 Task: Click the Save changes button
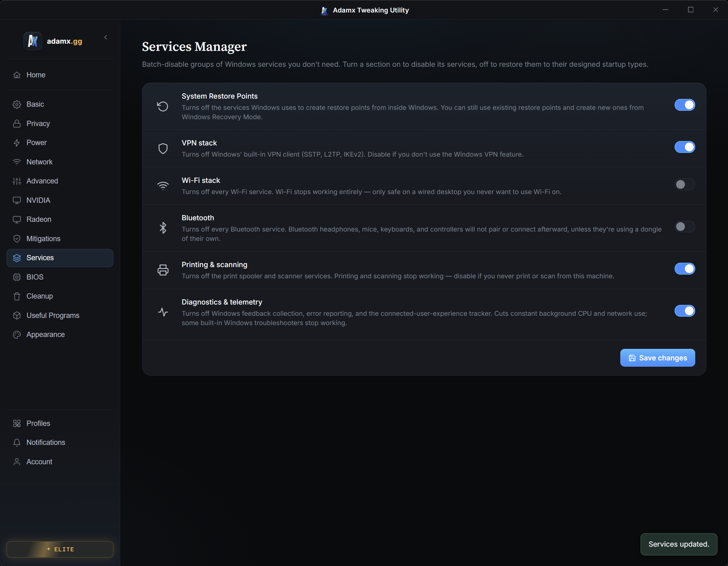click(657, 358)
